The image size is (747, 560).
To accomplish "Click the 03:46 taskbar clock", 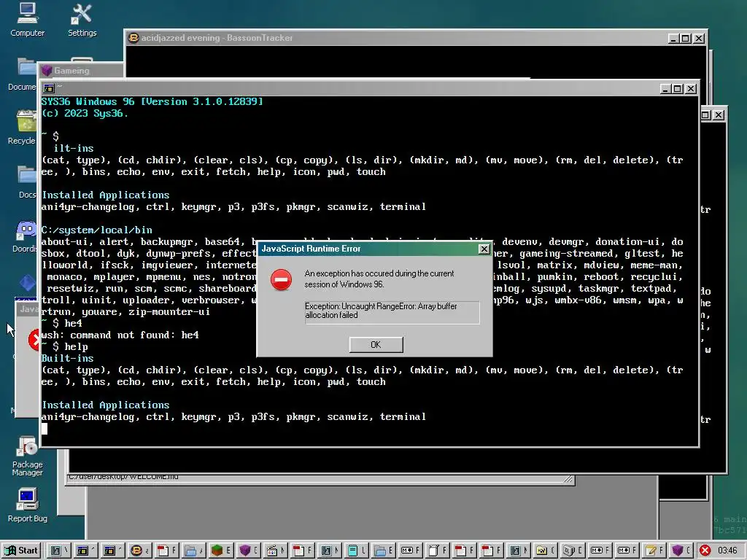I will 727,551.
